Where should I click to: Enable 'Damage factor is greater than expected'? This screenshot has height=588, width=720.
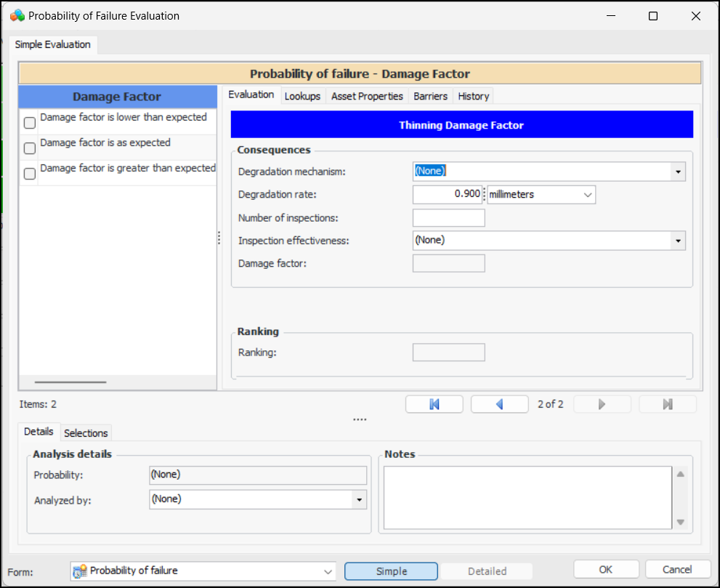(x=30, y=174)
